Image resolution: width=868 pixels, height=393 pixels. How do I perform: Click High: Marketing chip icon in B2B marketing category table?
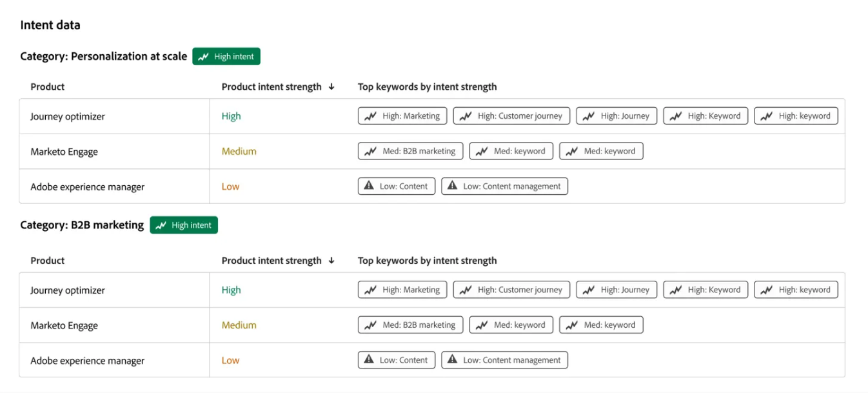(x=370, y=290)
